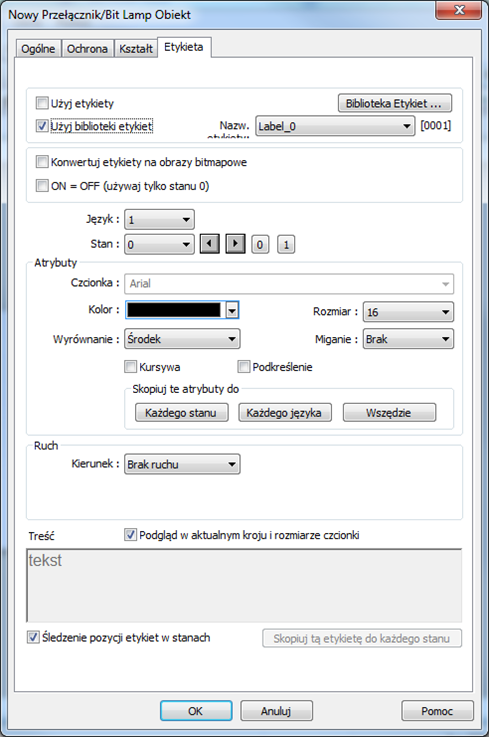
Task: Enable Podkreślenie underline checkbox
Action: click(244, 367)
